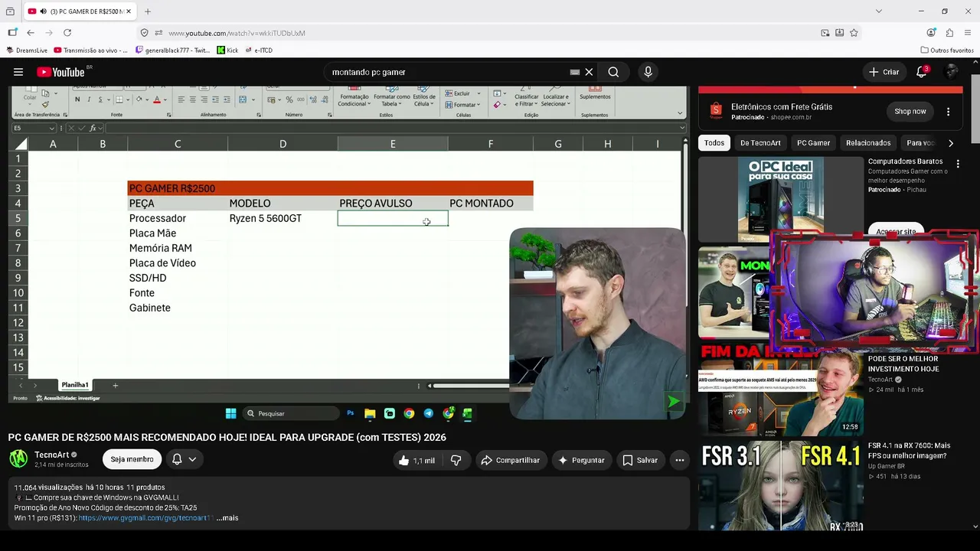Click the Kick bookmark
This screenshot has height=551, width=980.
tap(227, 51)
